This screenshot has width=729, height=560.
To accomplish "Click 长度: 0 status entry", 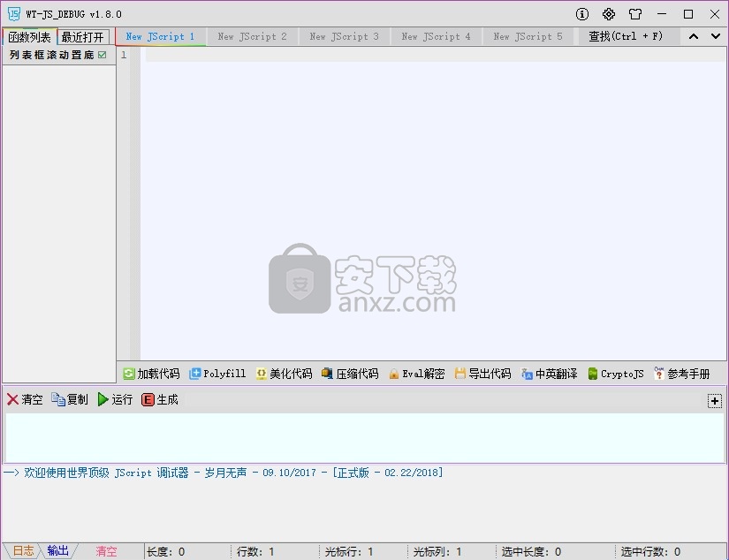I will [165, 552].
